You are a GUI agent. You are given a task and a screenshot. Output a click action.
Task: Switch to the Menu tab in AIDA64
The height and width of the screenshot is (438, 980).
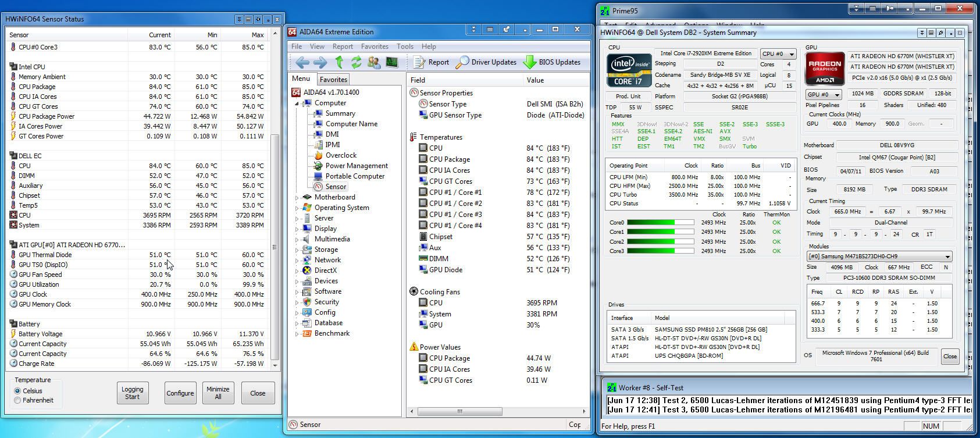coord(301,79)
